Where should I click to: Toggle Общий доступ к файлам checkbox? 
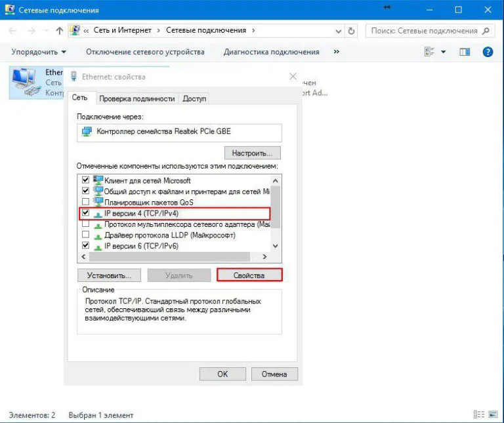[x=85, y=190]
